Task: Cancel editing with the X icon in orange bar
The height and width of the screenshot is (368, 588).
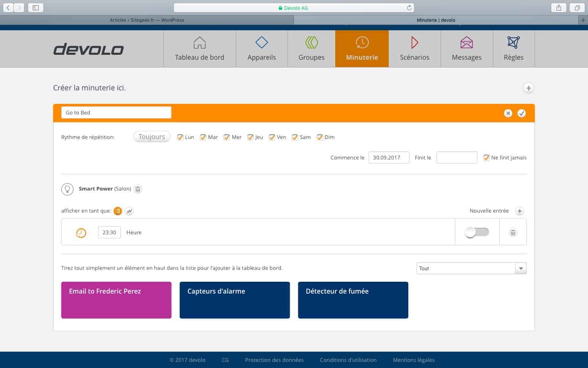Action: pos(508,113)
